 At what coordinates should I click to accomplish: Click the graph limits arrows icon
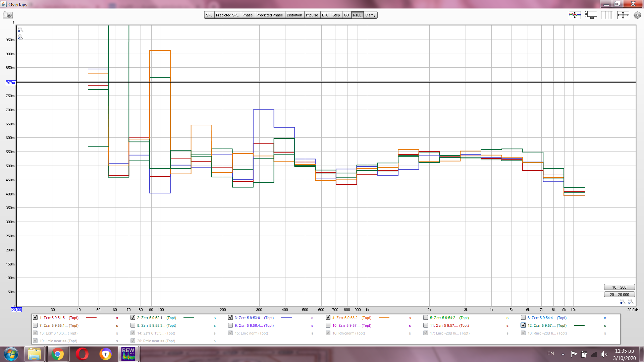click(x=623, y=15)
